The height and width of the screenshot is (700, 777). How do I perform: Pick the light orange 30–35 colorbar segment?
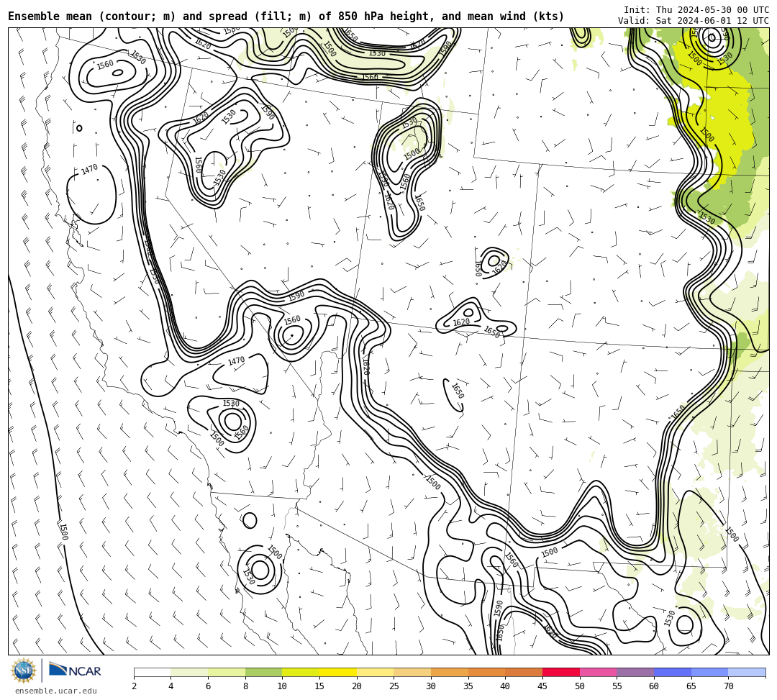pos(450,672)
